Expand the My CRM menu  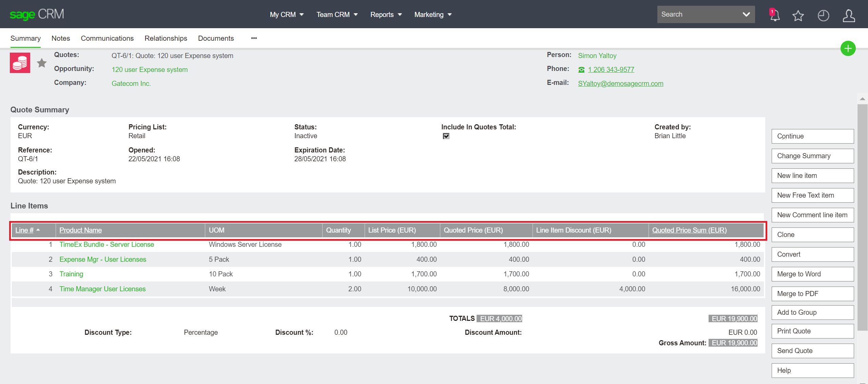click(287, 15)
